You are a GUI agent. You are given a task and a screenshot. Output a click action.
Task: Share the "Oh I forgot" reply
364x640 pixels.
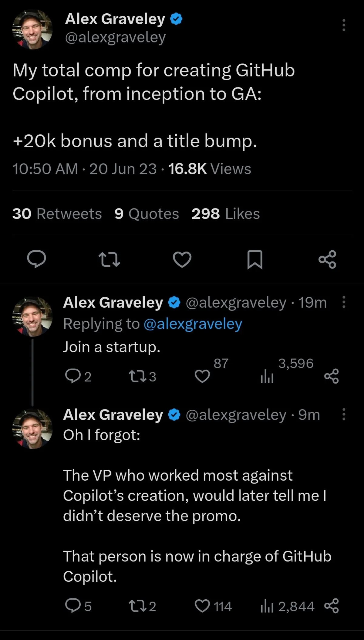pos(331,606)
